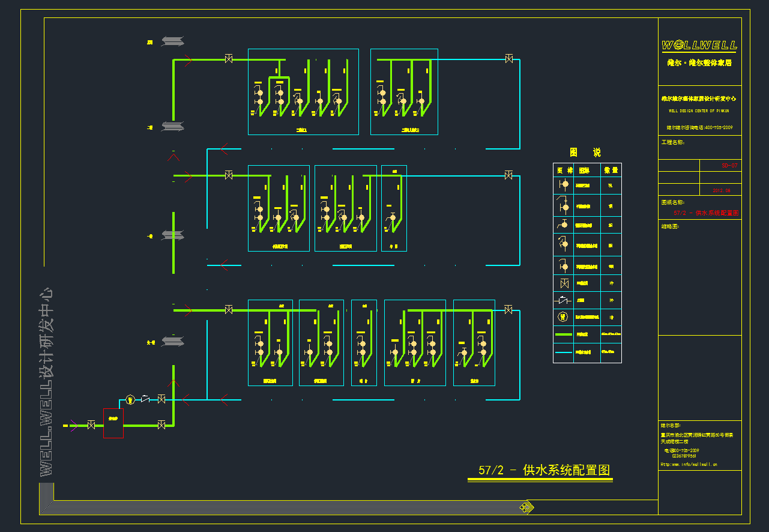
Task: Click the "WELL DESIGN CENTER OF PINKUN" text
Action: [699, 111]
